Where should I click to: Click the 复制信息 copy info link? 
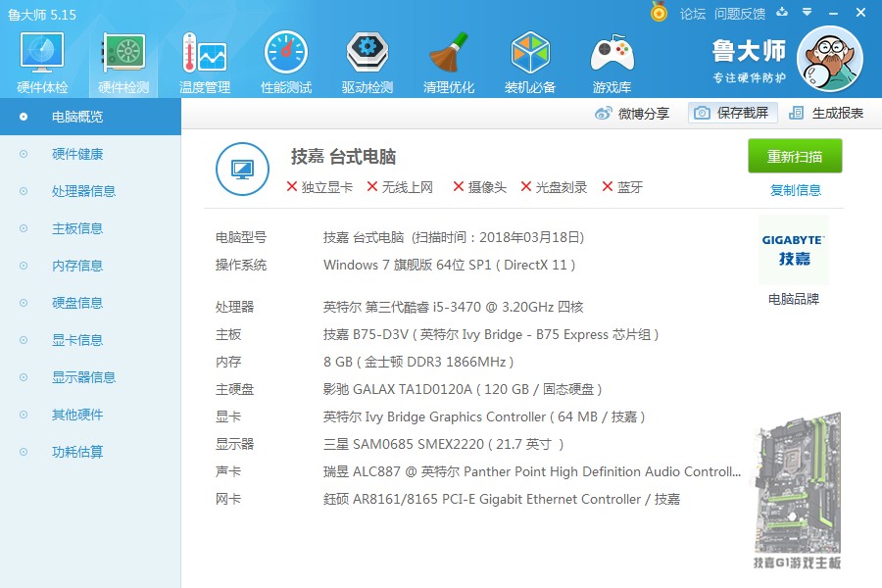point(796,190)
